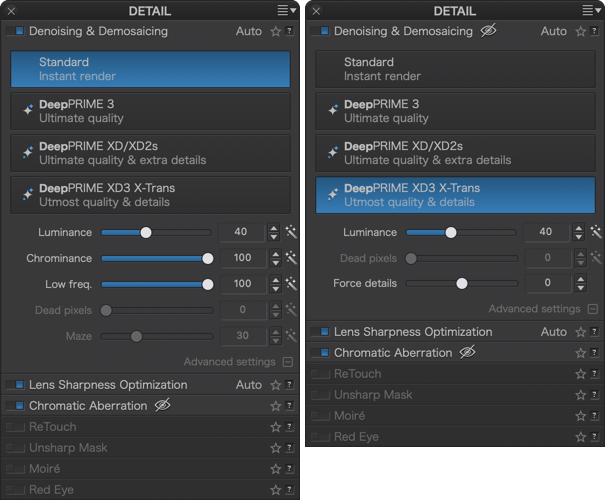Click Luminance stepper arrows in right panel
This screenshot has height=500, width=605.
[x=578, y=232]
